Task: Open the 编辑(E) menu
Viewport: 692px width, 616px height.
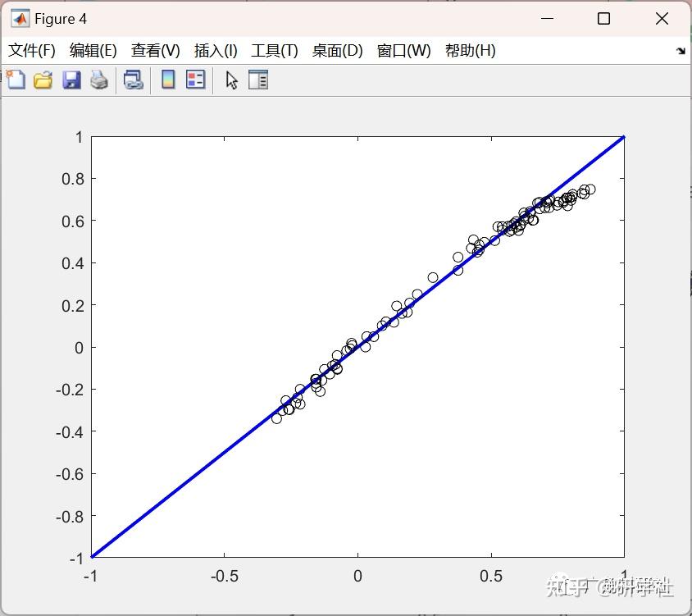Action: pos(93,50)
